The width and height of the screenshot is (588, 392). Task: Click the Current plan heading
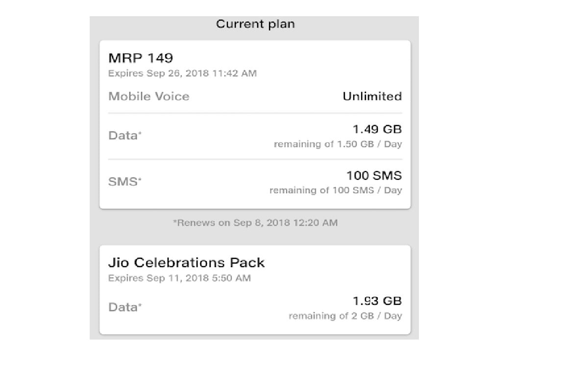254,24
